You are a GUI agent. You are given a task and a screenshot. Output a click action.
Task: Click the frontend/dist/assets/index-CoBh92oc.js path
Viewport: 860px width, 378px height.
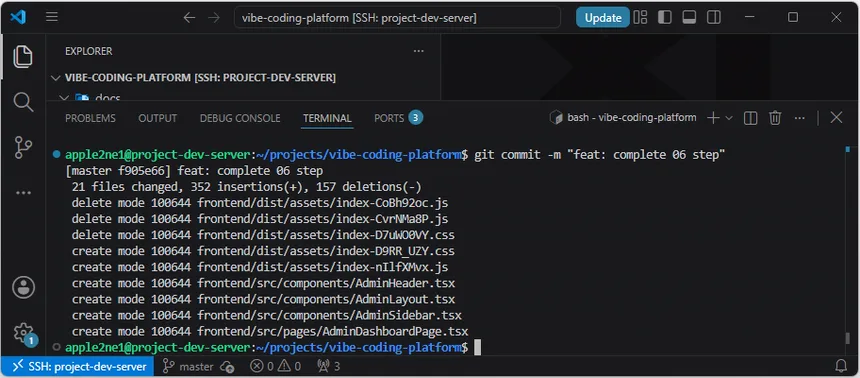pyautogui.click(x=323, y=202)
